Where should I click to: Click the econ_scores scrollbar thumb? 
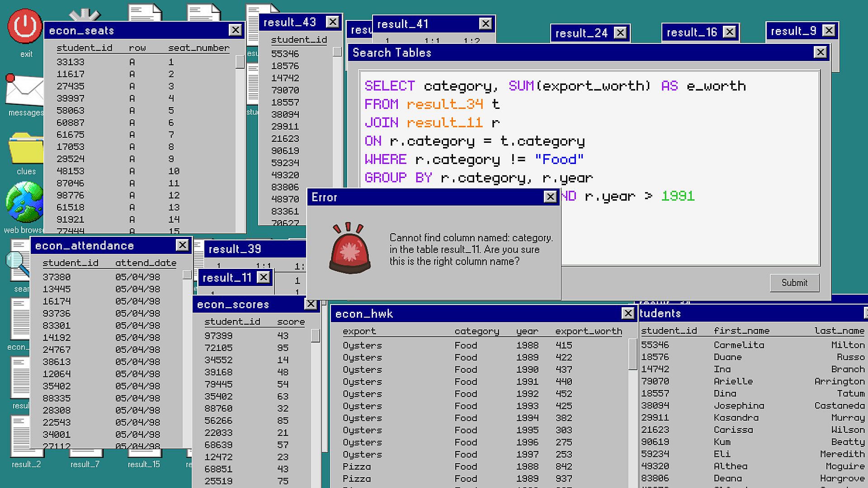click(316, 336)
